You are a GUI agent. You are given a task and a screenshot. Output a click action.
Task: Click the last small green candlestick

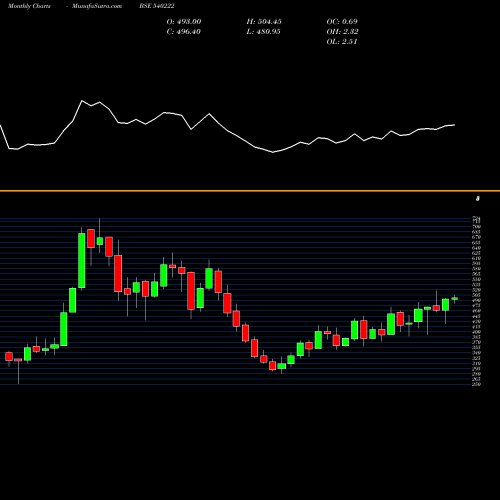click(x=454, y=299)
